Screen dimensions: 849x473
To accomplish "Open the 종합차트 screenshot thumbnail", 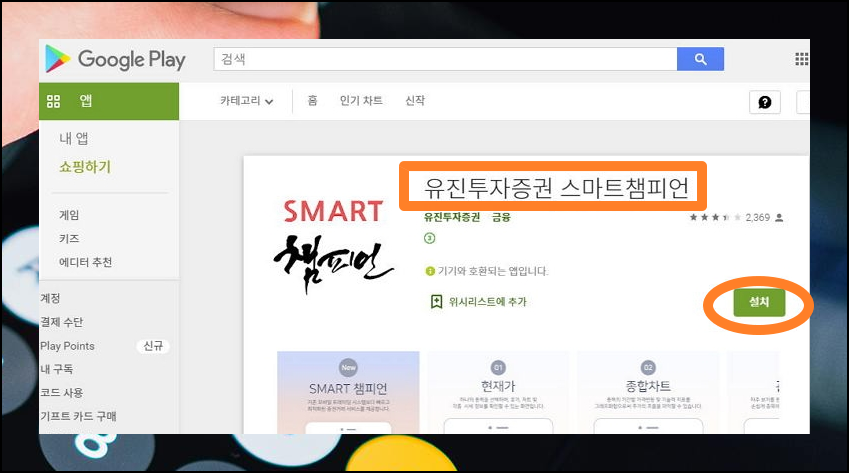I will (x=648, y=392).
